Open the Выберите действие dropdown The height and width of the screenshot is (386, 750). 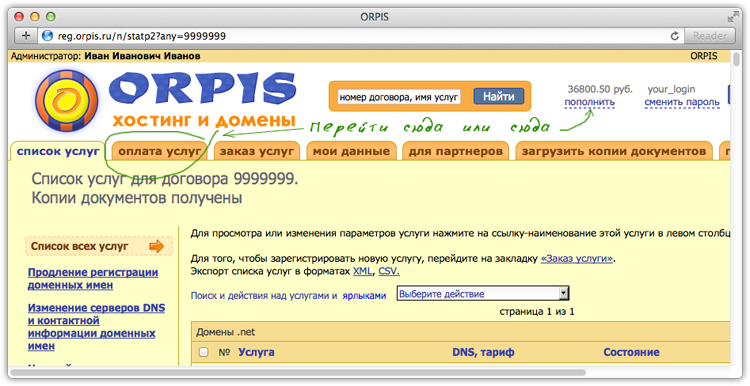(483, 294)
